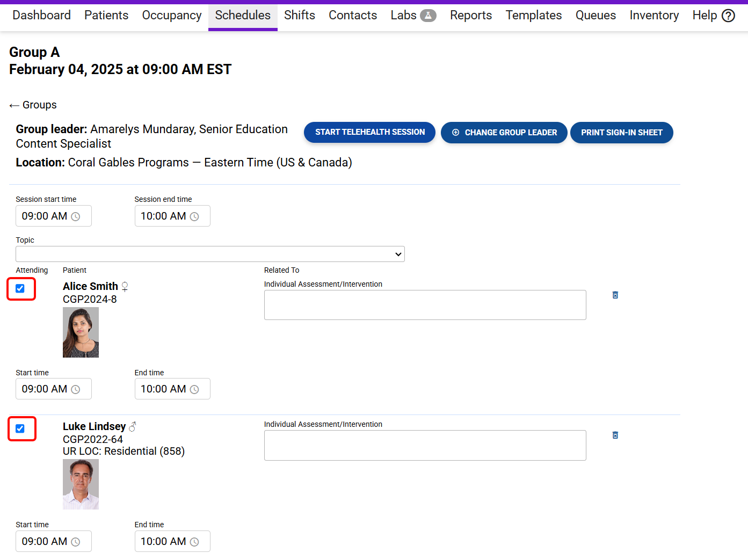Click clock icon in Alice Smith's End time
Image resolution: width=748 pixels, height=560 pixels.
coord(194,389)
